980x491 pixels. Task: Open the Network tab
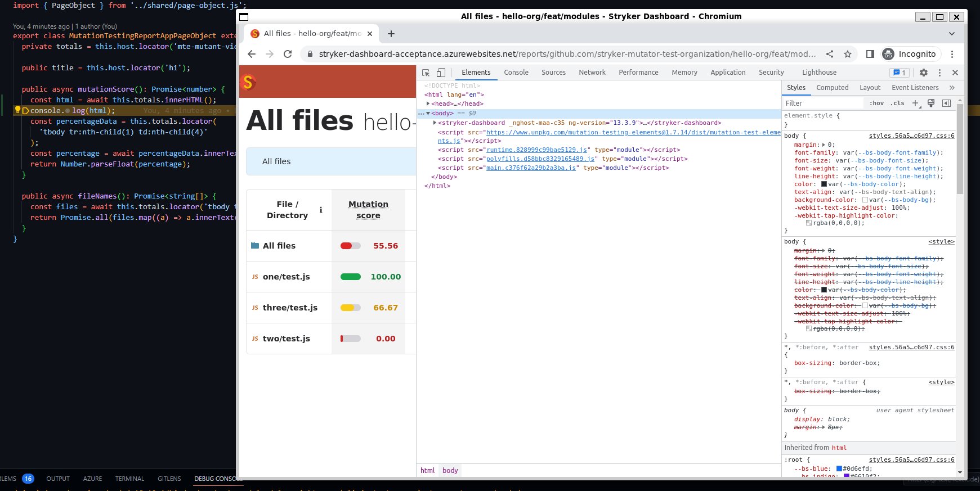click(x=592, y=73)
